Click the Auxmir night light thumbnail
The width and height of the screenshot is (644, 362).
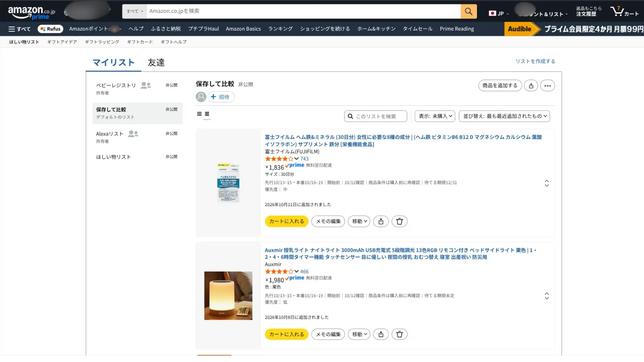coord(228,296)
